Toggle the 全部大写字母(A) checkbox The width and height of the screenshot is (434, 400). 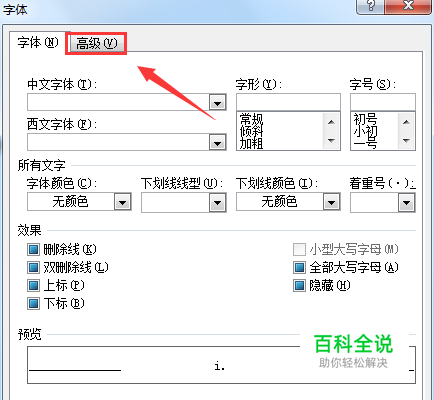299,267
